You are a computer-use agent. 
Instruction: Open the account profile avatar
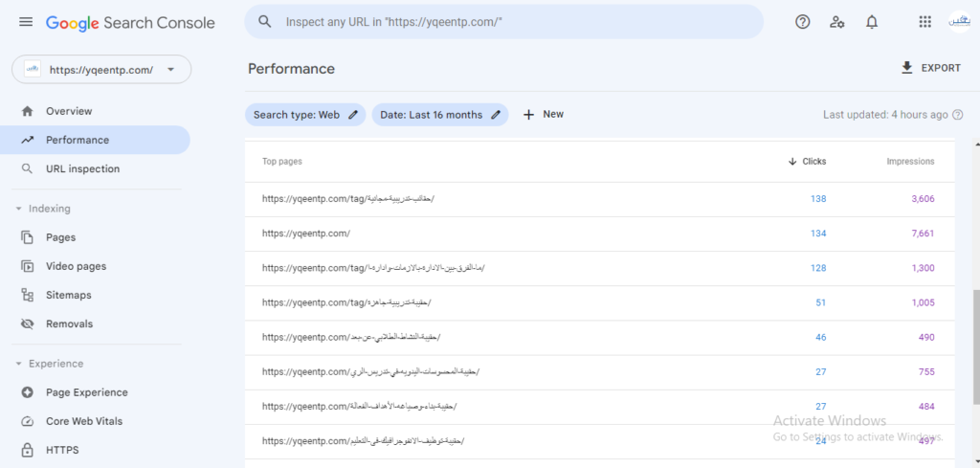(959, 22)
